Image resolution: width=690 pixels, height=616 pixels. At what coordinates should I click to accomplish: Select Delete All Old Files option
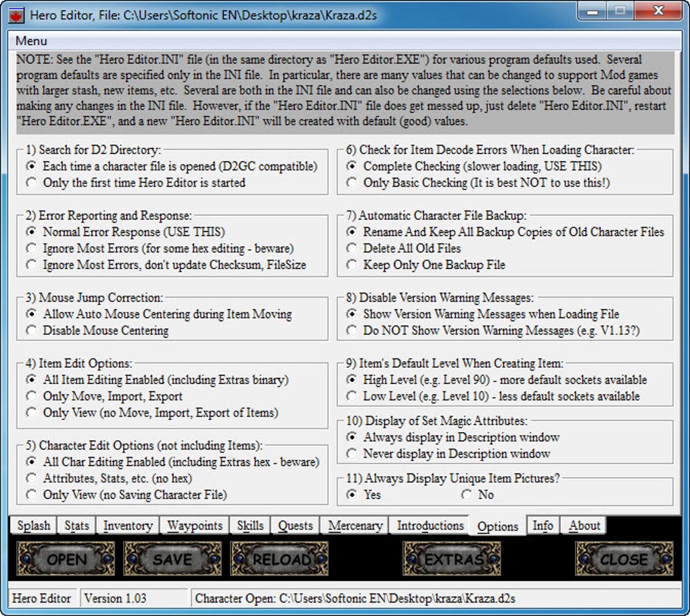[404, 249]
